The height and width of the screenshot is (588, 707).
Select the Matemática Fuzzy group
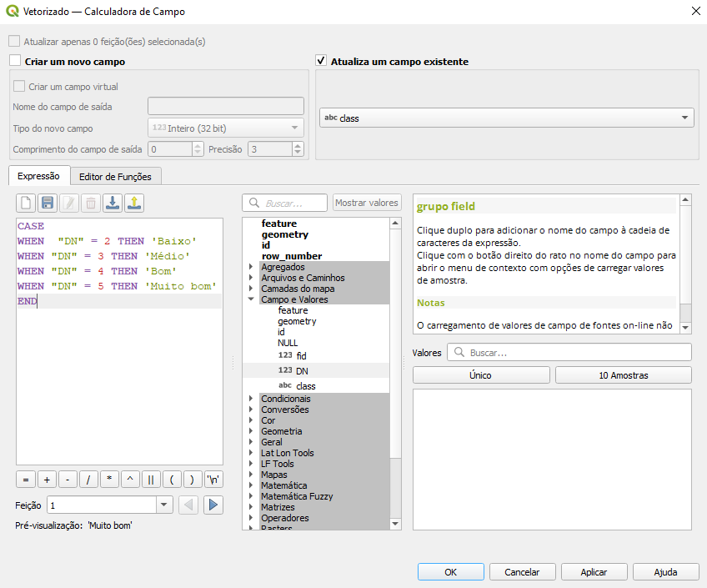[297, 496]
